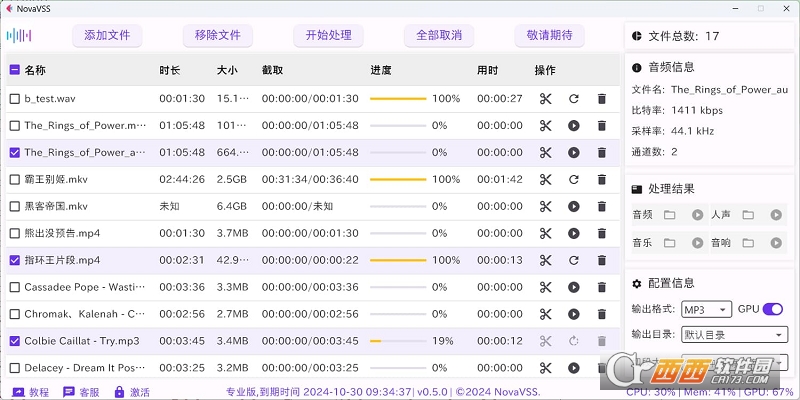Restart processing for b_test.wav via the reload icon
Viewport: 800px width, 400px height.
coord(574,98)
